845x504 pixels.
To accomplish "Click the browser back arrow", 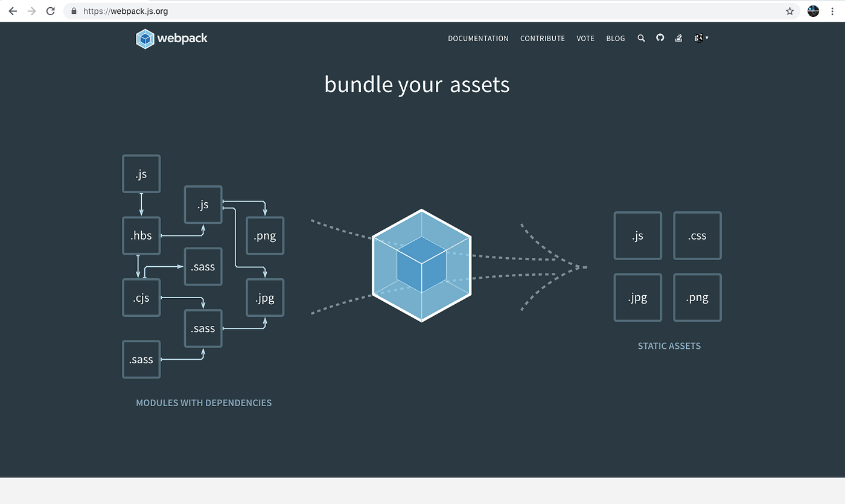I will 12,11.
